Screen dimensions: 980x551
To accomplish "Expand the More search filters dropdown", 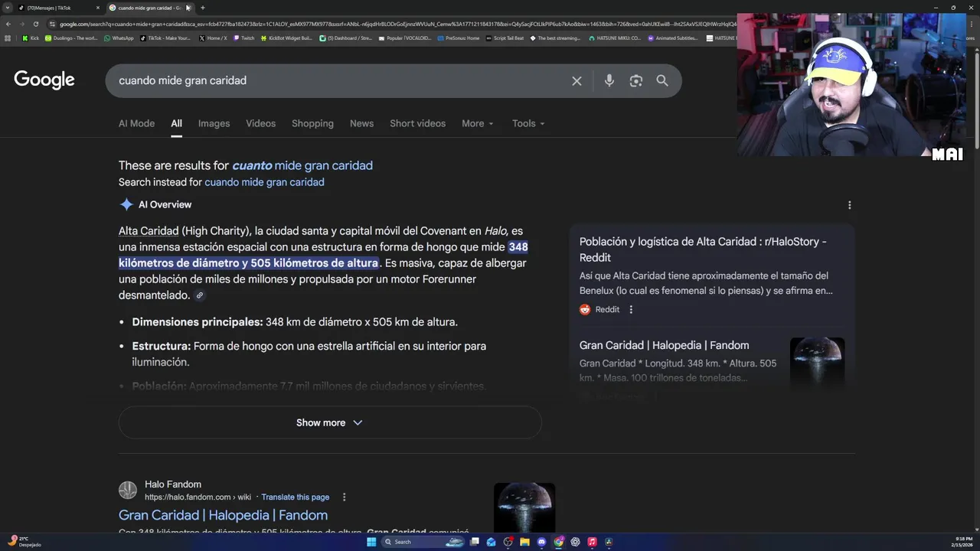I will 478,123.
